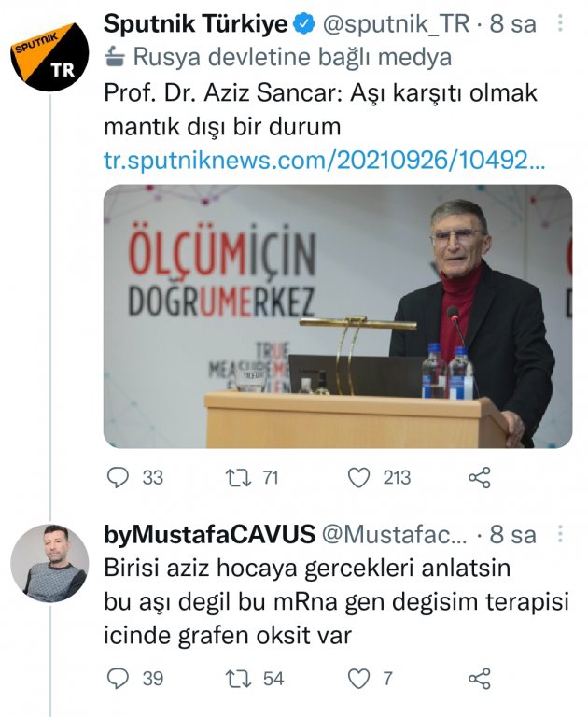The height and width of the screenshot is (717, 588).
Task: Like the Sputnik Türkiye tweet
Action: (358, 478)
